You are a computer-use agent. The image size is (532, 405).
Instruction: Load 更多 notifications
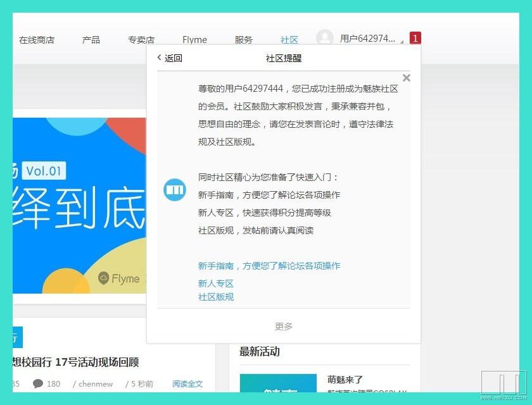tap(283, 327)
